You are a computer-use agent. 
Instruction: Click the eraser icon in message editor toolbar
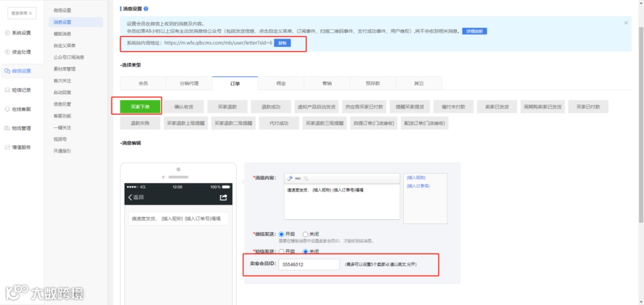pyautogui.click(x=290, y=178)
